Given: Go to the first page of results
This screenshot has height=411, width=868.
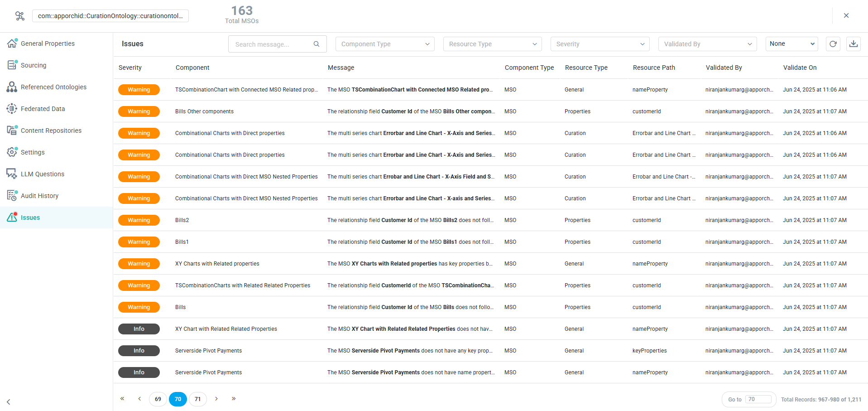Looking at the screenshot, I should [x=122, y=399].
